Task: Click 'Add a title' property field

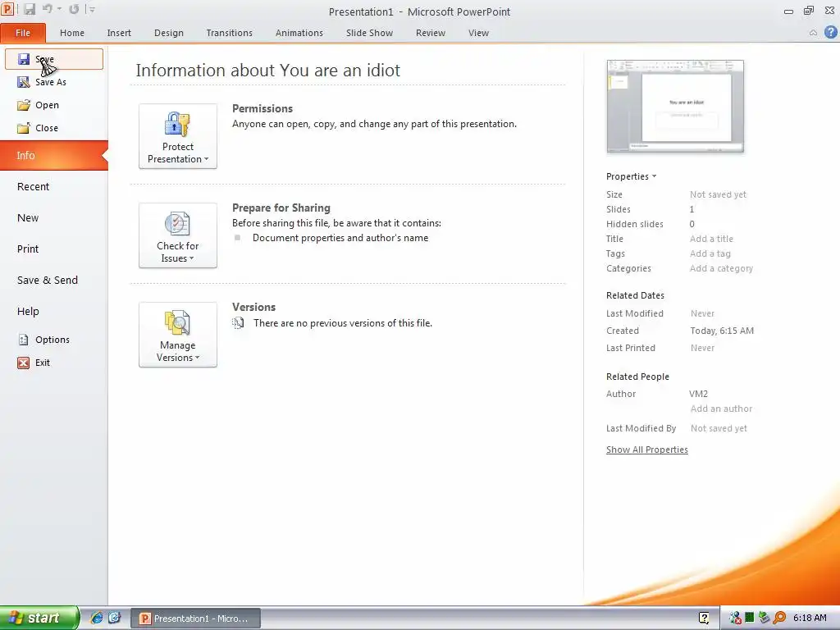Action: [711, 239]
